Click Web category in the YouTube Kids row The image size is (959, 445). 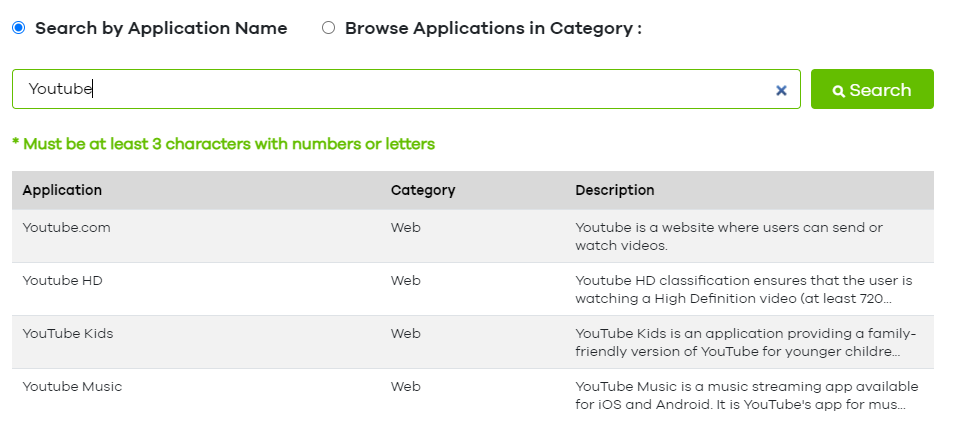tap(405, 333)
